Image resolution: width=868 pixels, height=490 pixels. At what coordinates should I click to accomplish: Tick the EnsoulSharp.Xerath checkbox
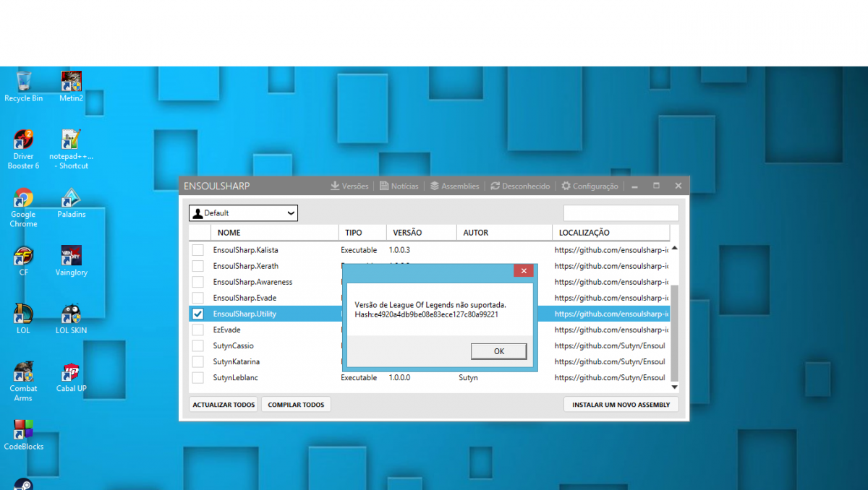[197, 266]
